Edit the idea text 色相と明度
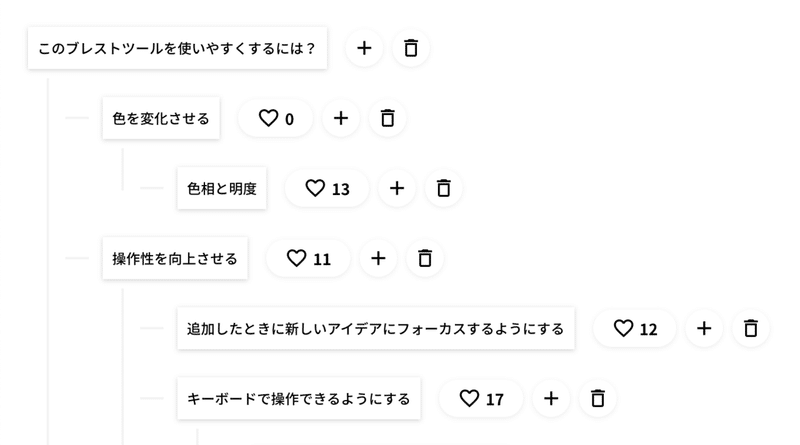800x445 pixels. [222, 188]
